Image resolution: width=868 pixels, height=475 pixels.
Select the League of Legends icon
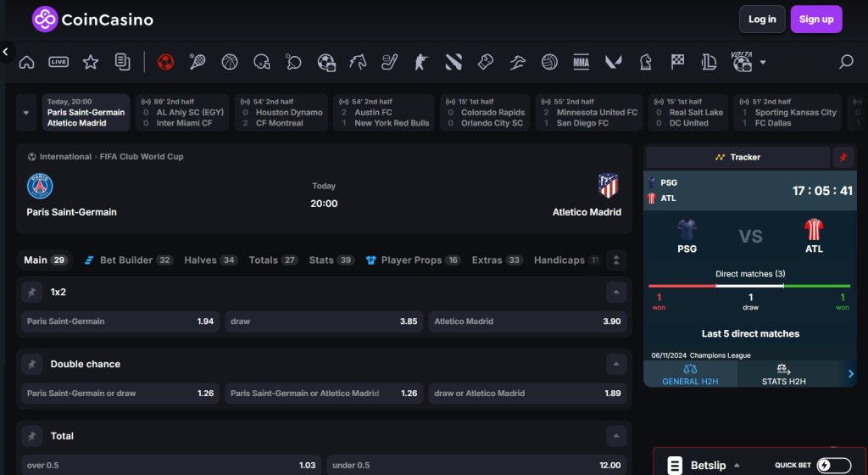[709, 62]
